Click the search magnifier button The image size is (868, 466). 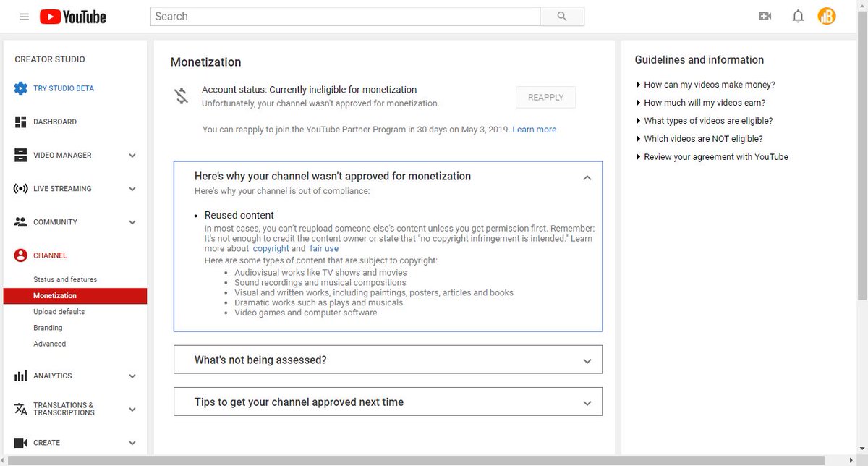point(562,17)
